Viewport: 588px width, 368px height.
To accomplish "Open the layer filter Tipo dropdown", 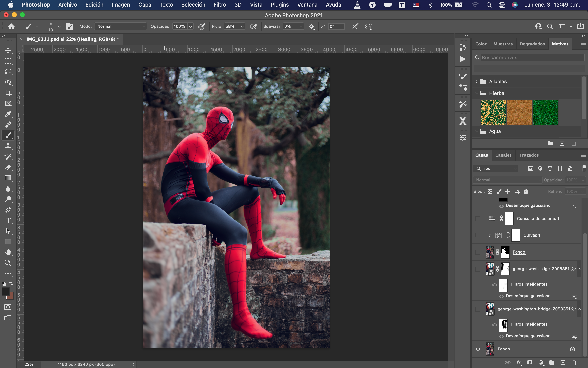I will [x=496, y=168].
